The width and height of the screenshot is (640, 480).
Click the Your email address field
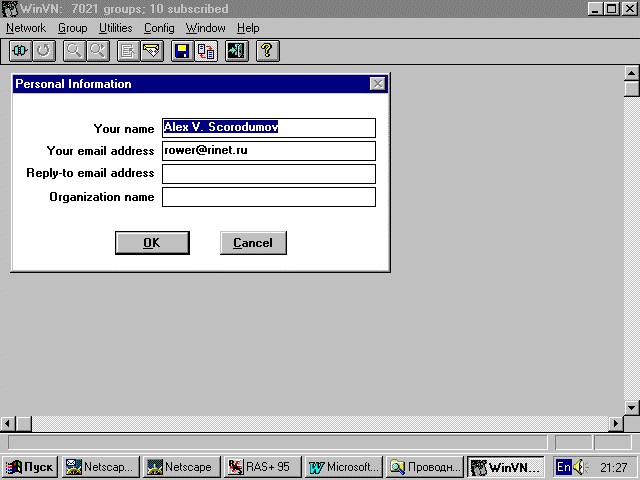tap(269, 151)
